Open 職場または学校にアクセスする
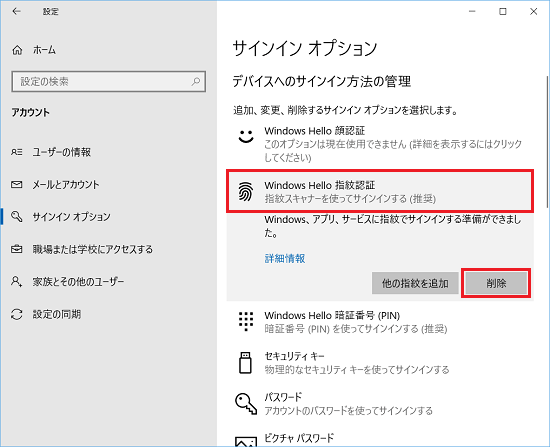Screen dimensions: 550x447 93,249
